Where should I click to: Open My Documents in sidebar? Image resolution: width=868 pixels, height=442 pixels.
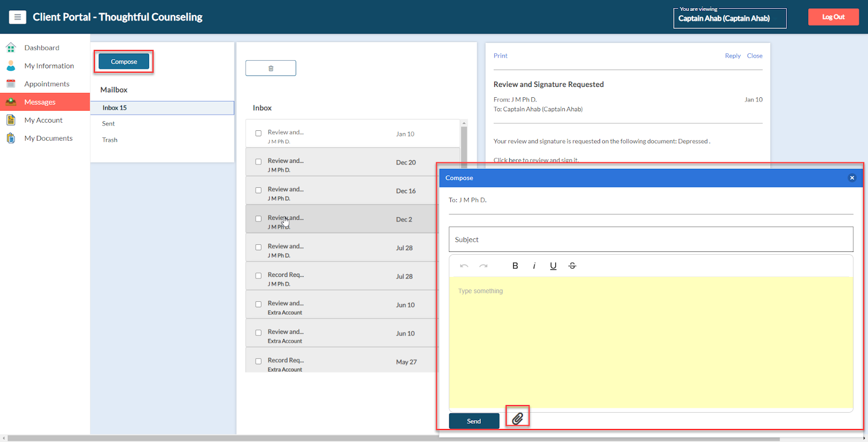(48, 138)
